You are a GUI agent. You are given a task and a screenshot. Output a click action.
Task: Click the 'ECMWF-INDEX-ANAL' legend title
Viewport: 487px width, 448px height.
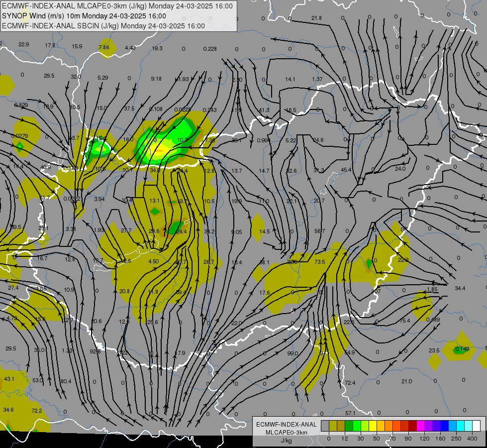point(286,425)
